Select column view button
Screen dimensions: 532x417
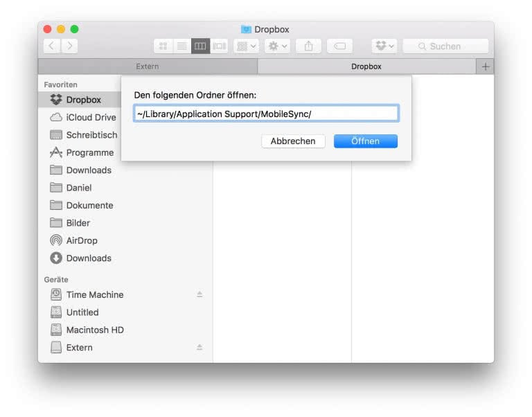click(201, 46)
